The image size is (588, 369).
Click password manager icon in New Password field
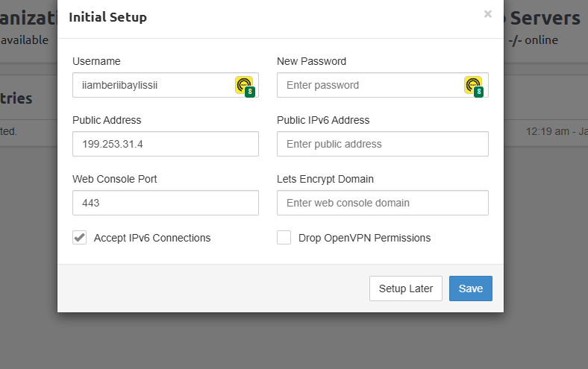click(473, 86)
